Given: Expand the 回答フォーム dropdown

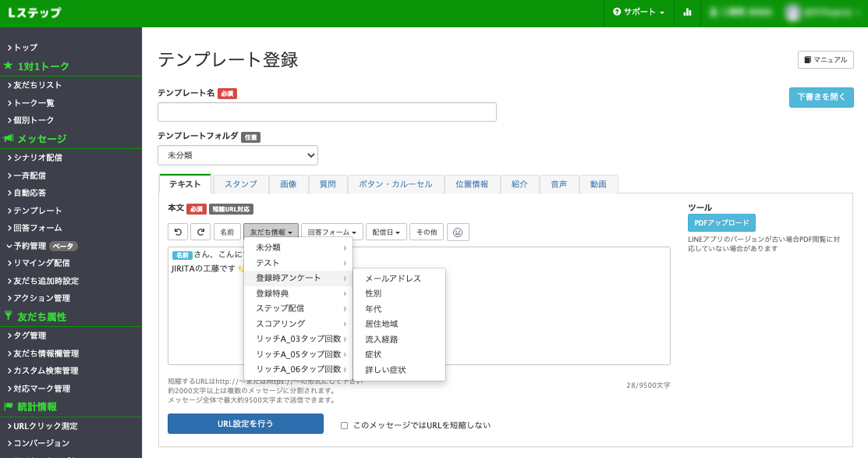Looking at the screenshot, I should coord(332,232).
